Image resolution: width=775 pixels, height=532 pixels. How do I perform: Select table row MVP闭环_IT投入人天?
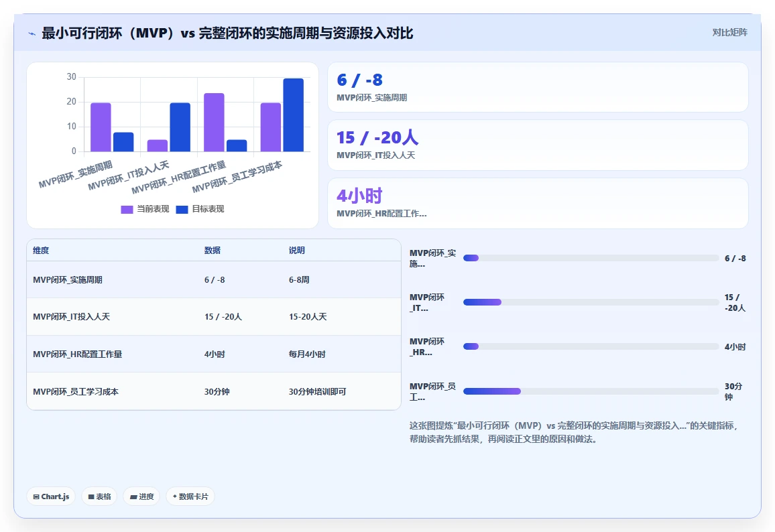point(213,317)
